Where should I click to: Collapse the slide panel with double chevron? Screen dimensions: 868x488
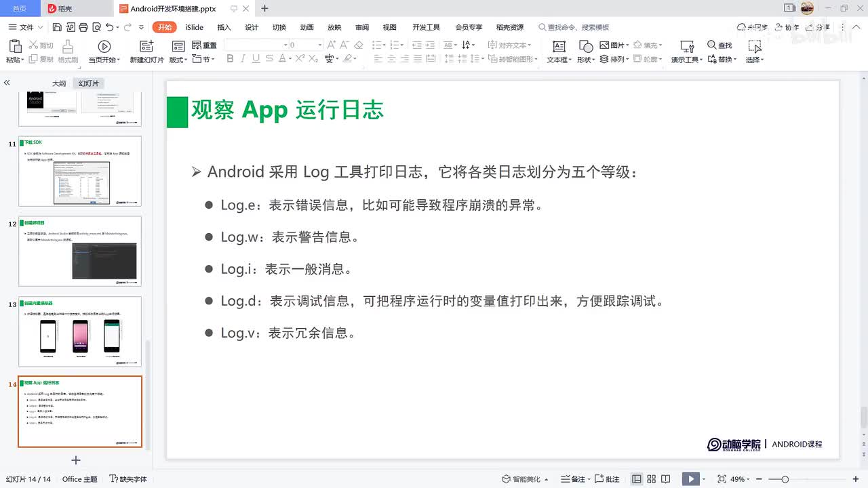tap(7, 83)
